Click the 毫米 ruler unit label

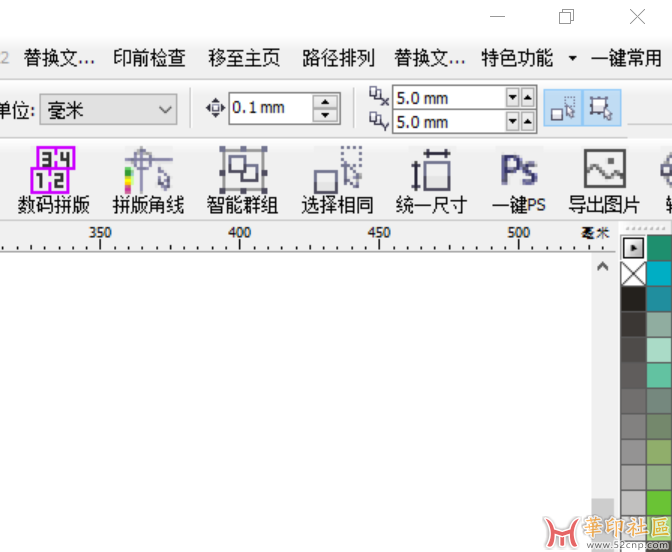[x=595, y=233]
